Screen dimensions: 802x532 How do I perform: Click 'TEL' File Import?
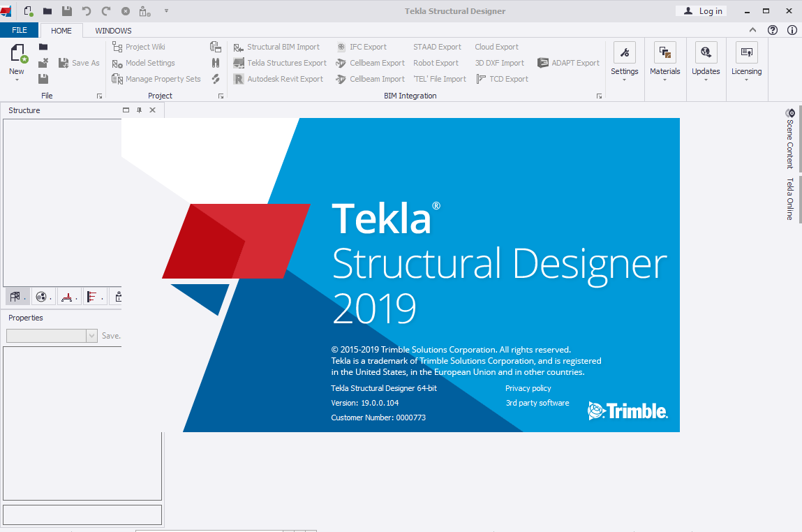440,79
